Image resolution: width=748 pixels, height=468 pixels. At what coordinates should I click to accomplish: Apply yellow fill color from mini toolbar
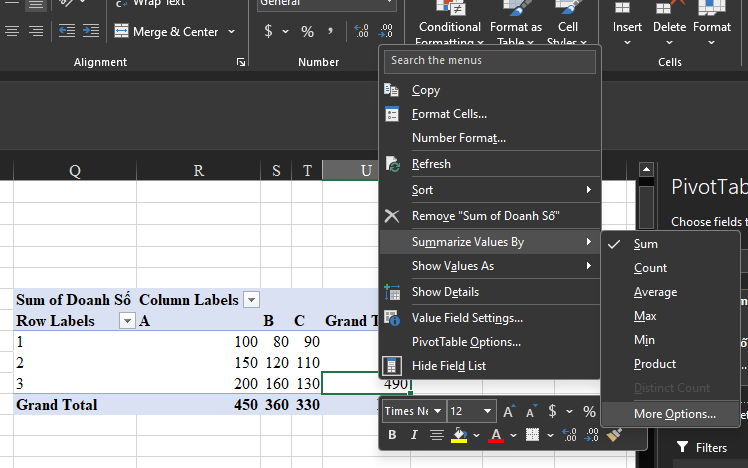pos(459,435)
